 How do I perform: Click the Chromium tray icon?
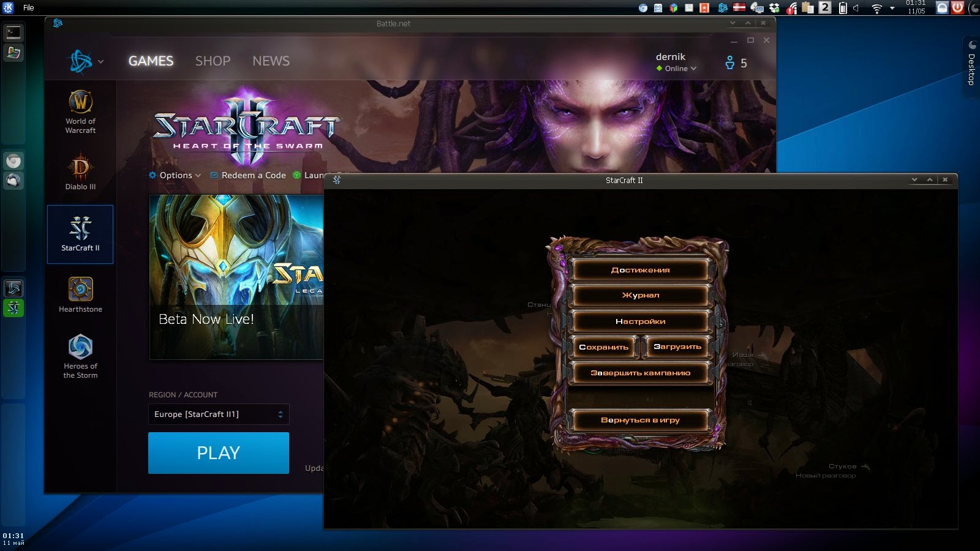coord(643,8)
